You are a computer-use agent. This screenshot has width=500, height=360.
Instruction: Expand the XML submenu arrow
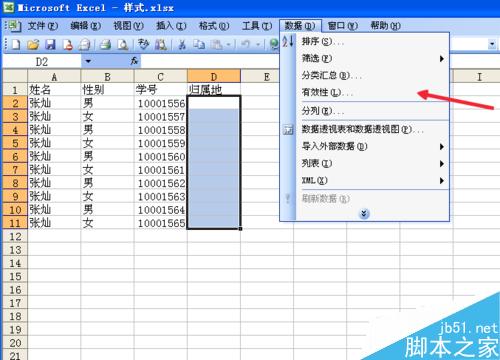tap(442, 180)
